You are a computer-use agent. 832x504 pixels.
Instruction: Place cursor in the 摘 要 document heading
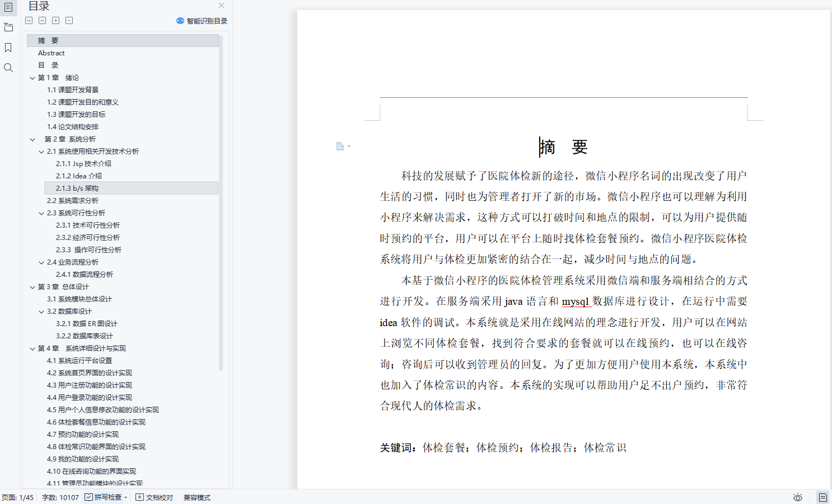(x=563, y=147)
